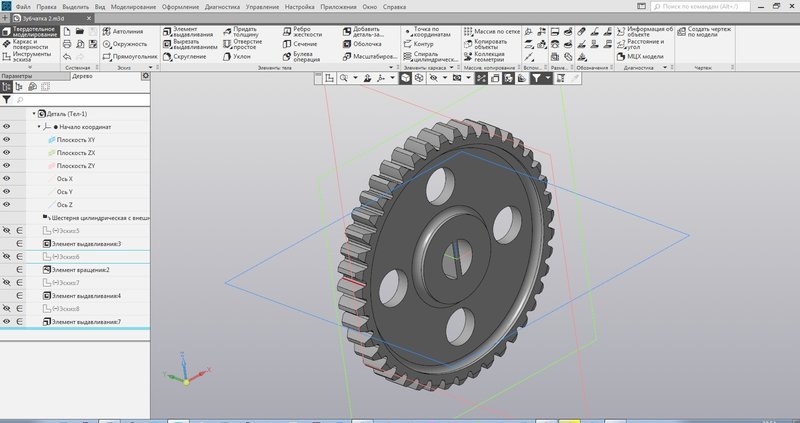This screenshot has width=800, height=423.
Task: Collapse the Деталь (Тел-1) tree node
Action: 34,114
